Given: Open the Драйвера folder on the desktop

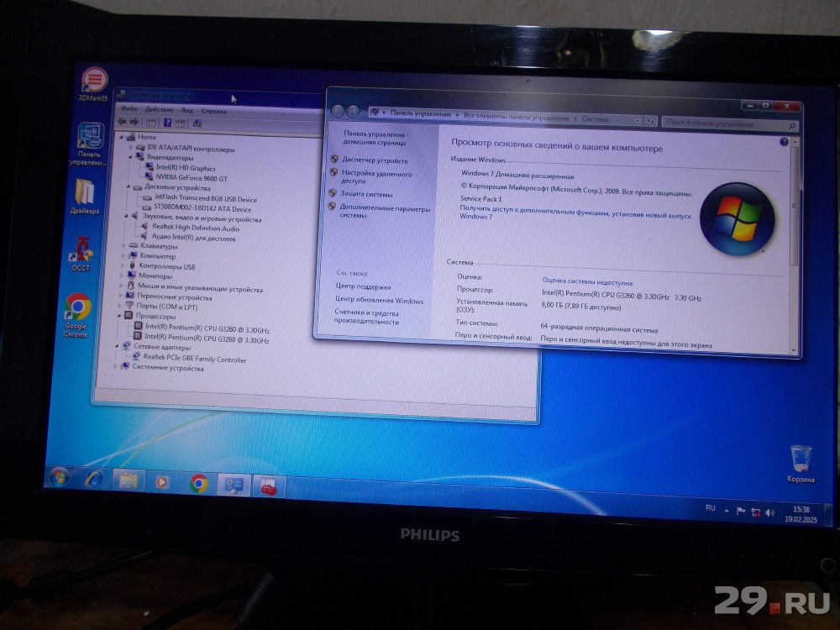Looking at the screenshot, I should pyautogui.click(x=85, y=196).
